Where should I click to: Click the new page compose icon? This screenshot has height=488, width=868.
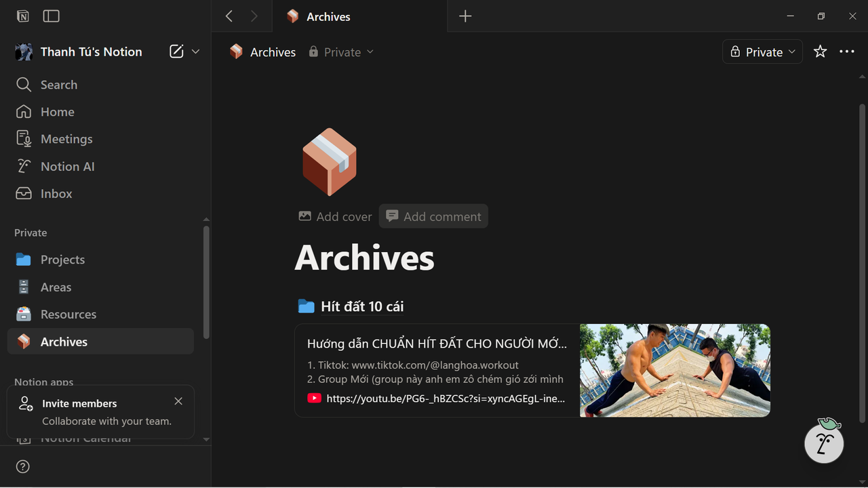pos(176,52)
